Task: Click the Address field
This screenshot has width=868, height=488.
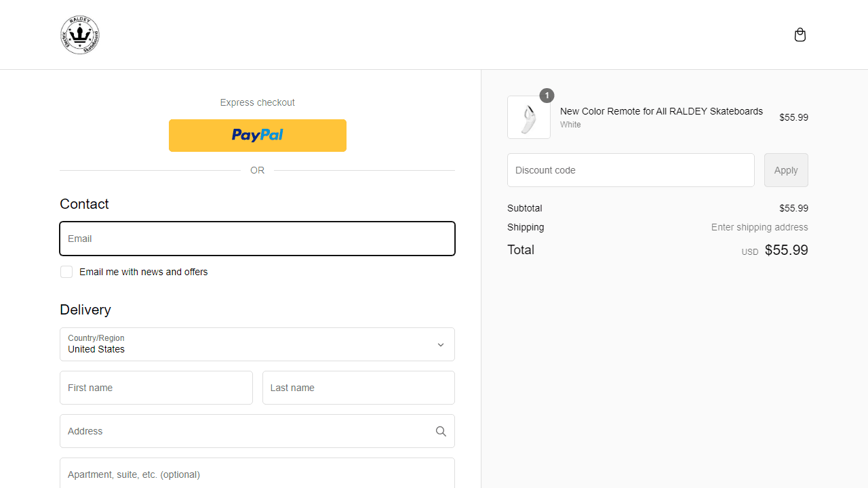Action: [x=257, y=431]
